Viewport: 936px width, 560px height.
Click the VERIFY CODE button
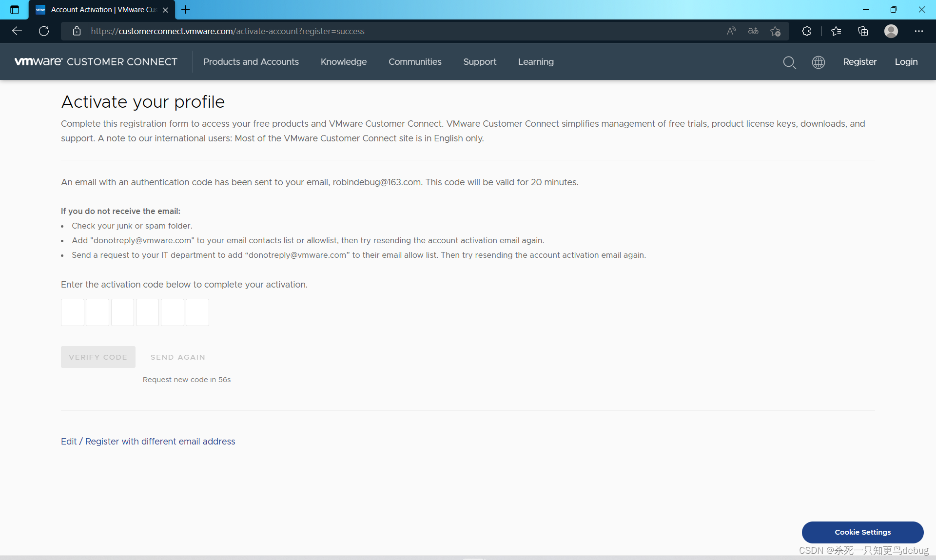(x=98, y=357)
